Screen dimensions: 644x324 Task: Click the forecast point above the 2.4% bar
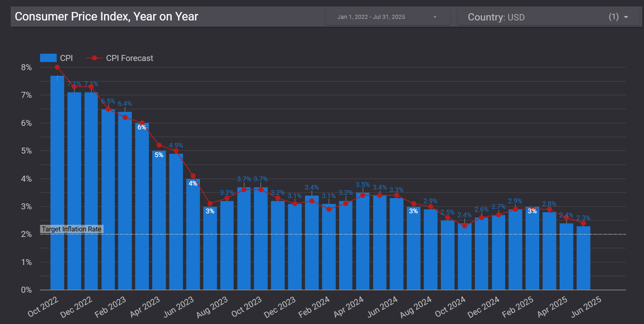(567, 218)
